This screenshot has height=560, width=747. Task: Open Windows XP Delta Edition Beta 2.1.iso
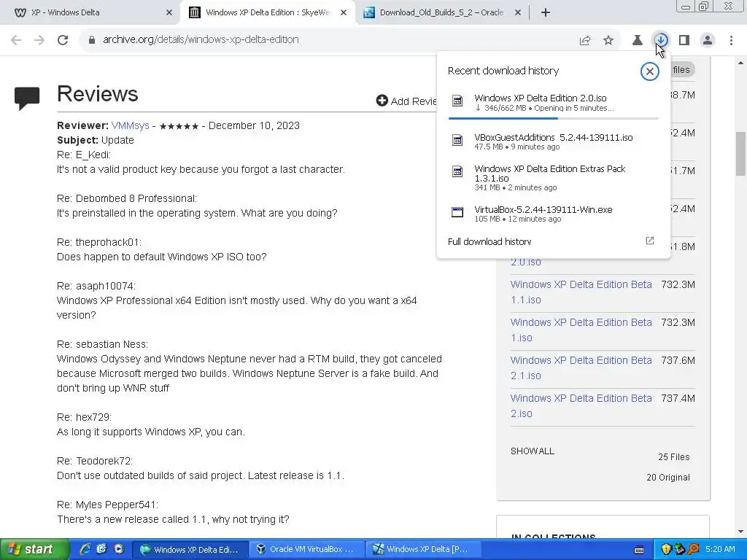click(x=581, y=368)
